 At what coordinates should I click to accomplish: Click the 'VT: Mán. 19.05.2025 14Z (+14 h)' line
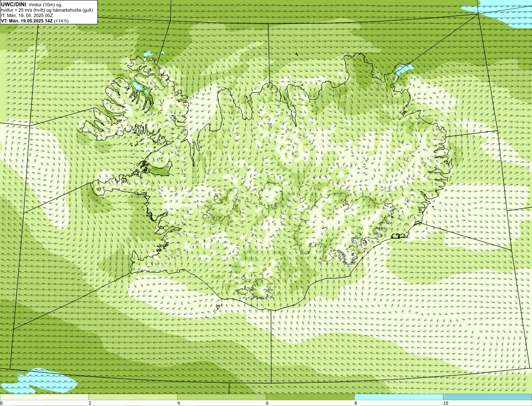point(35,20)
